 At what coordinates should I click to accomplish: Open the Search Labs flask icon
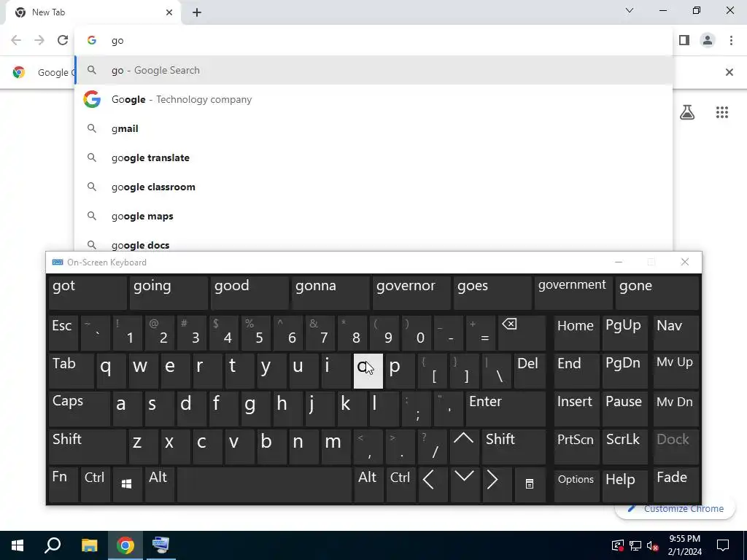click(x=687, y=112)
